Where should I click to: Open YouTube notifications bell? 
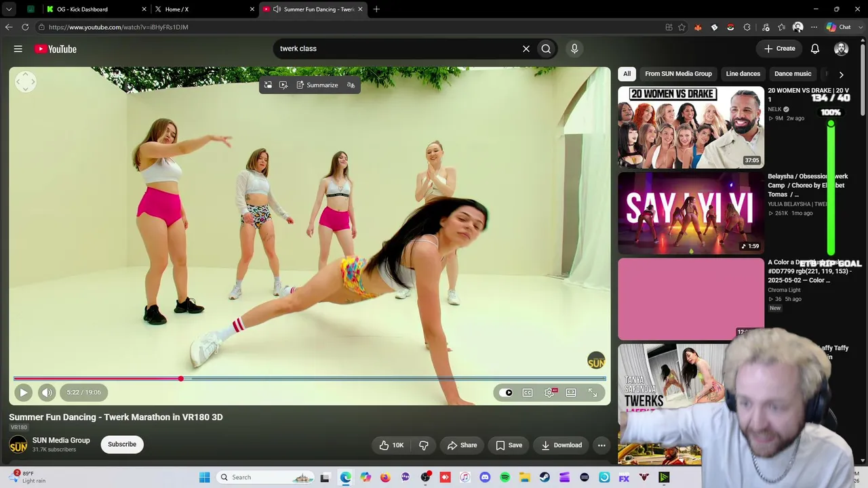coord(815,49)
